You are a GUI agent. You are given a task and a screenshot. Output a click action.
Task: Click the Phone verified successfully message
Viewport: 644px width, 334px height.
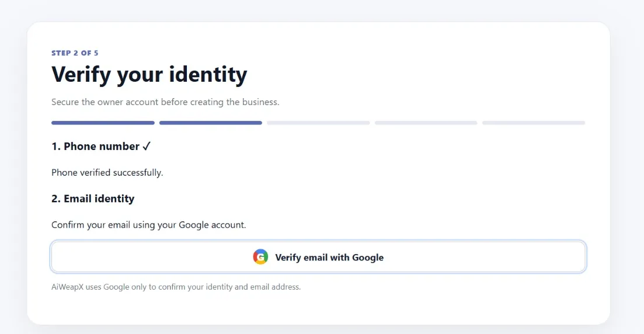click(x=107, y=172)
